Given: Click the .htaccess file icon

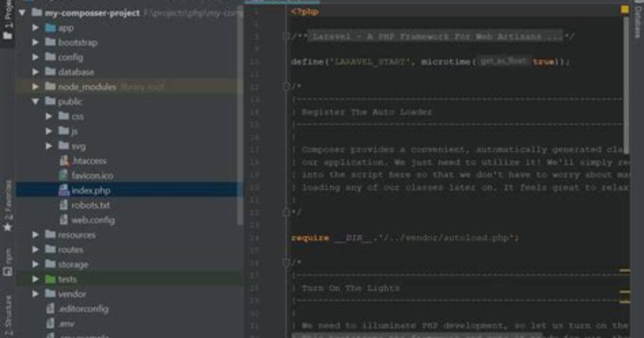Looking at the screenshot, I should (64, 160).
